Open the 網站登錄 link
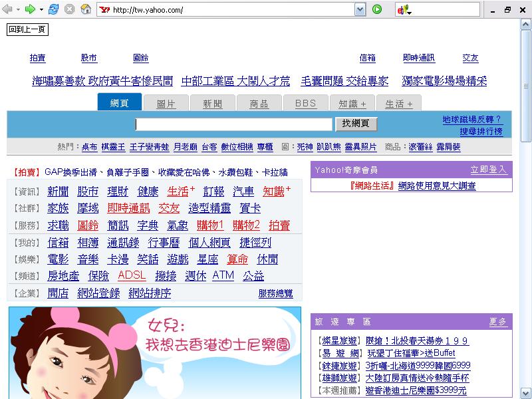This screenshot has height=399, width=532. click(x=98, y=293)
